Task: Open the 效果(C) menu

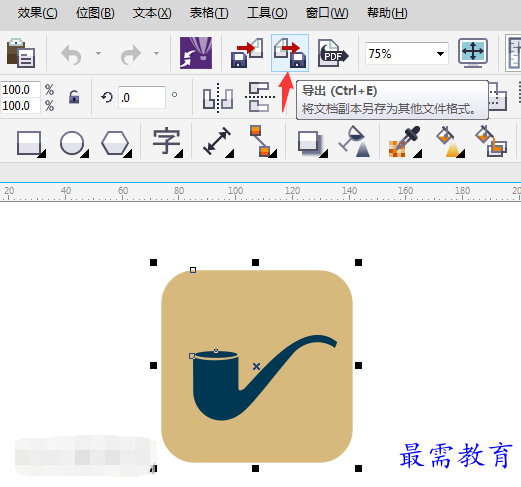Action: (37, 13)
